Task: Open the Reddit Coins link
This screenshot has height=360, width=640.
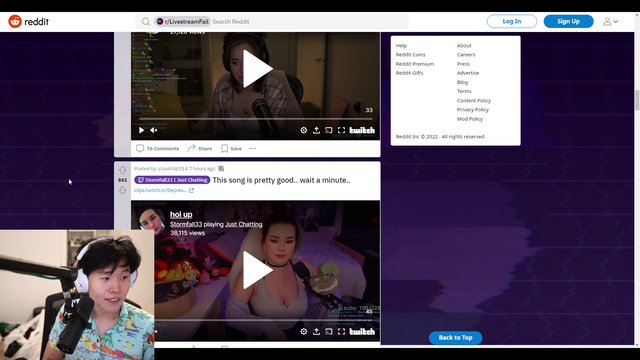Action: 411,55
